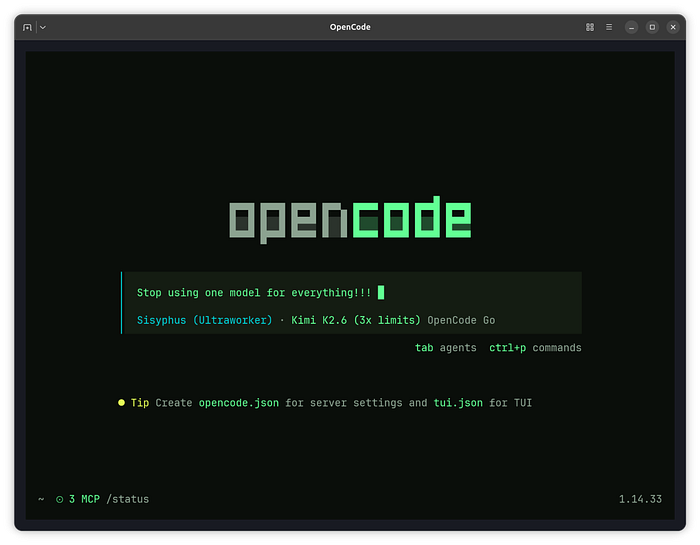700x545 pixels.
Task: Click the 'ctrl+p commands' shortcut hint
Action: point(535,348)
